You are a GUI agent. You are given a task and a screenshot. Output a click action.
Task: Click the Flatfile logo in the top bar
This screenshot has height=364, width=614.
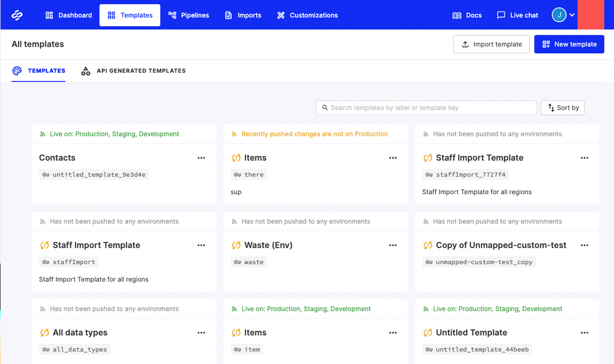16,14
